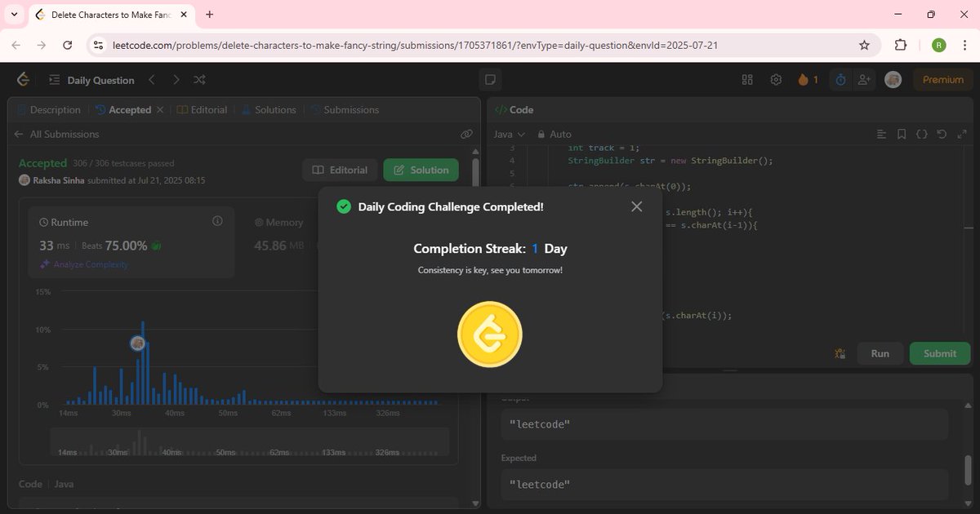This screenshot has height=514, width=980.
Task: Click the format code icon
Action: [881, 134]
